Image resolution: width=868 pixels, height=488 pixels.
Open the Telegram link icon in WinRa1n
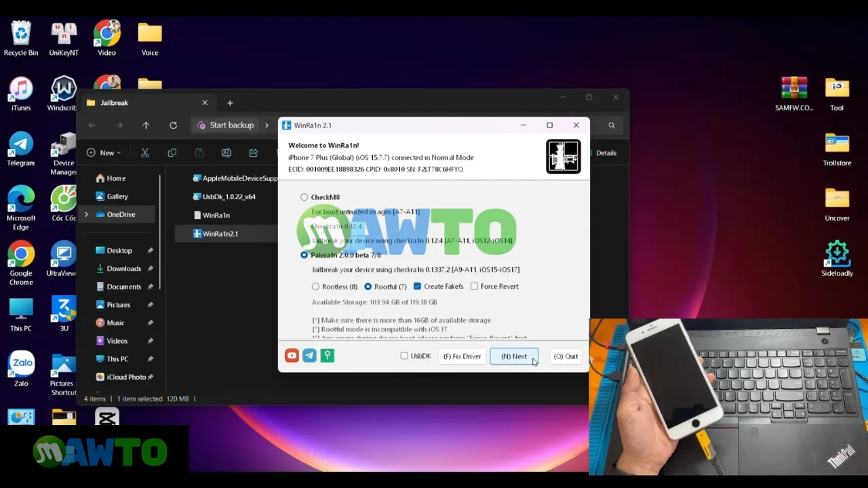click(x=309, y=356)
